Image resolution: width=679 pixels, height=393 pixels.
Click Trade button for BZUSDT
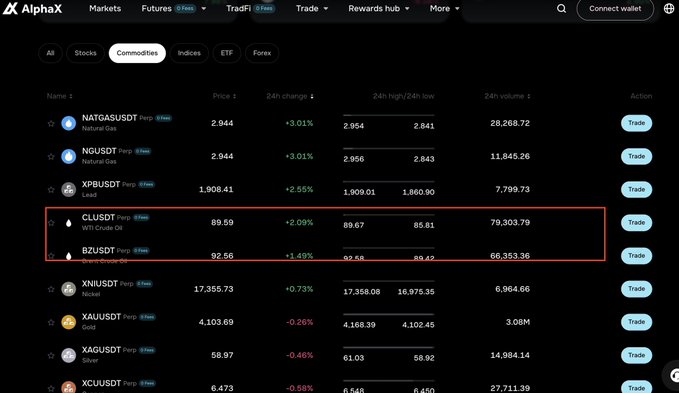[636, 256]
